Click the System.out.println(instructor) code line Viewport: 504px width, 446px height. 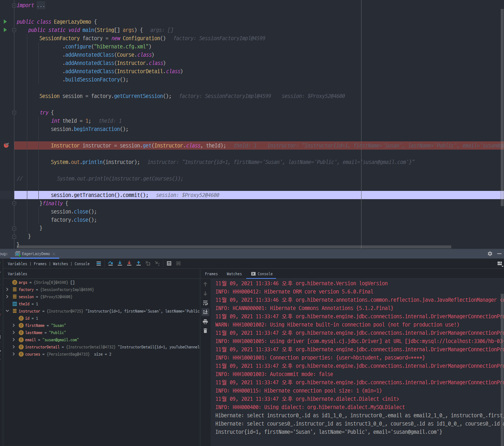(x=95, y=162)
